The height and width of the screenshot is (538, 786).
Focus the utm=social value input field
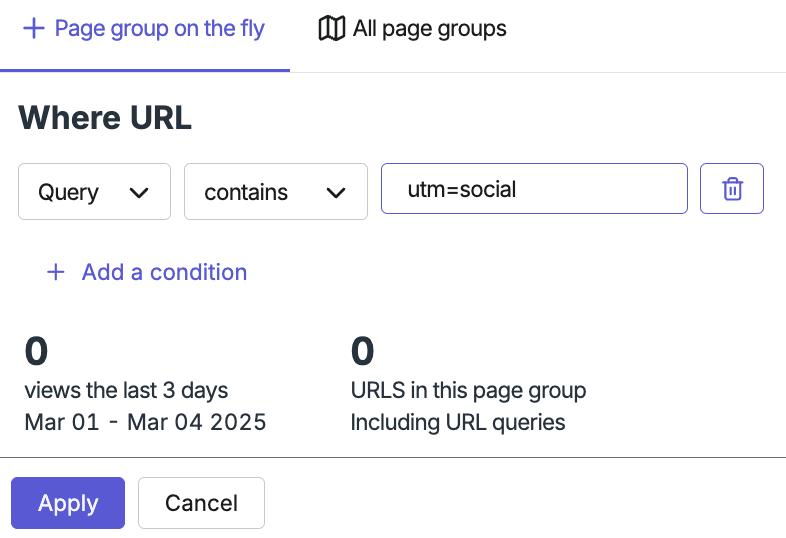click(534, 189)
